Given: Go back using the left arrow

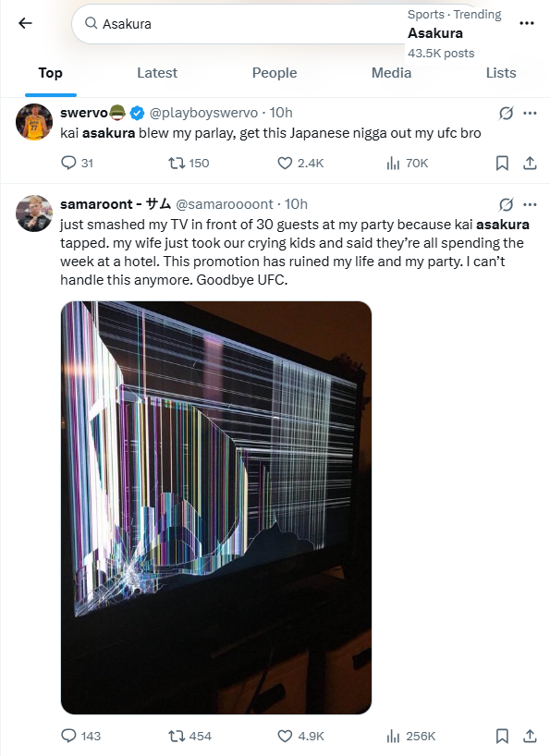Looking at the screenshot, I should pyautogui.click(x=25, y=23).
